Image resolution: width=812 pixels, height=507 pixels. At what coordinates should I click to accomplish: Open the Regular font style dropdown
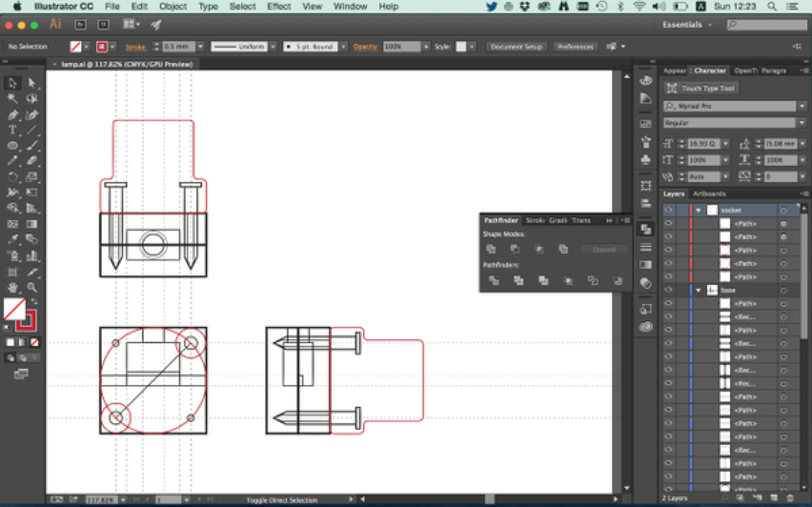tap(802, 123)
